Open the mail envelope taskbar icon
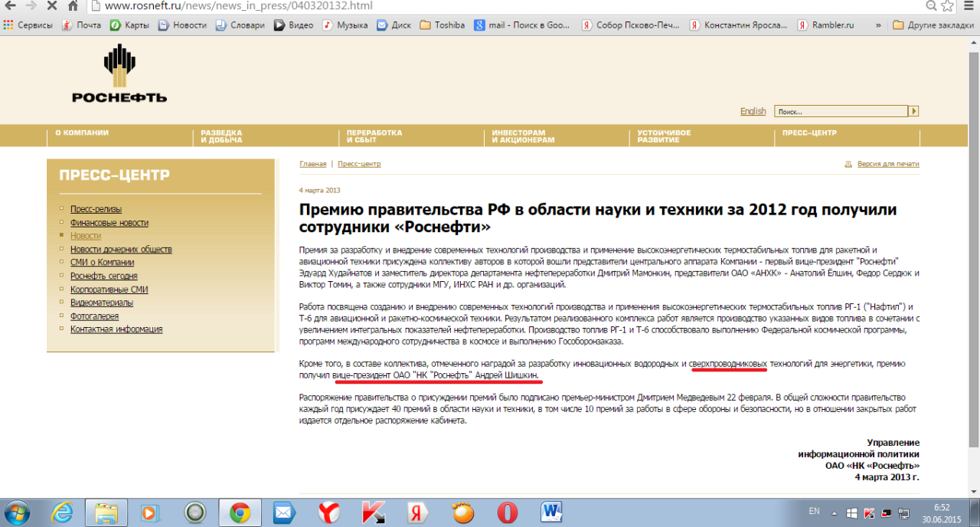 [x=285, y=512]
